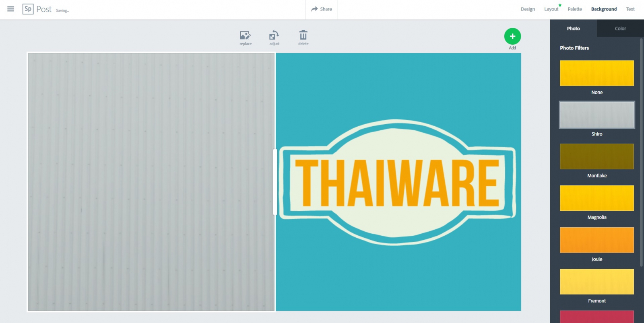Switch to the Photo sub-tab
The image size is (644, 323).
pos(573,29)
